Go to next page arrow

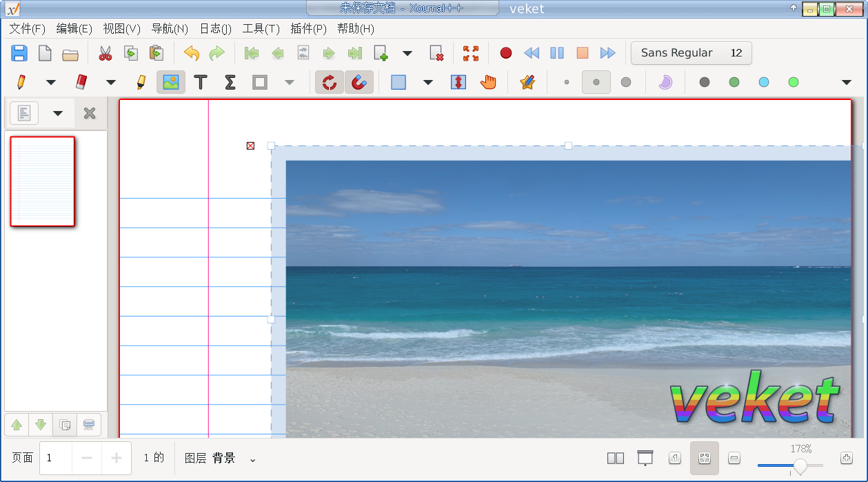coord(329,53)
